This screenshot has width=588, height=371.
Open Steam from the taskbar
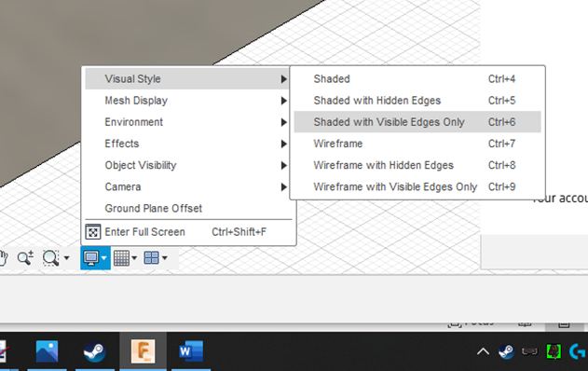tap(94, 351)
